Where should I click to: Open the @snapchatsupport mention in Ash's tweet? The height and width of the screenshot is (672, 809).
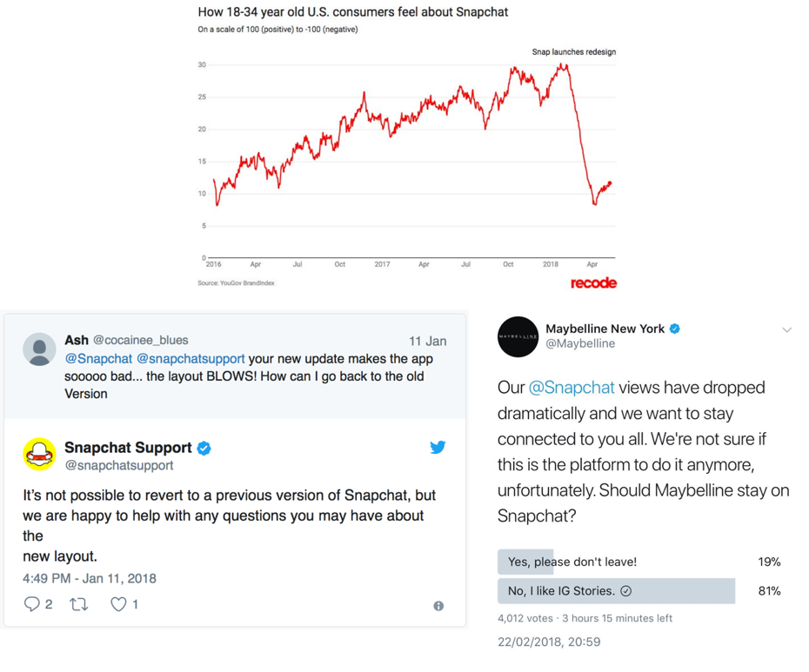(x=191, y=358)
